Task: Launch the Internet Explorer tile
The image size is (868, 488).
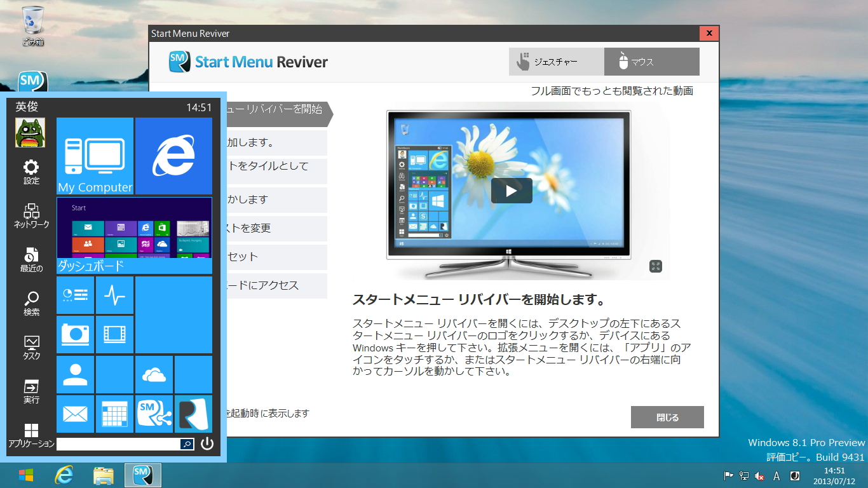Action: click(x=173, y=156)
